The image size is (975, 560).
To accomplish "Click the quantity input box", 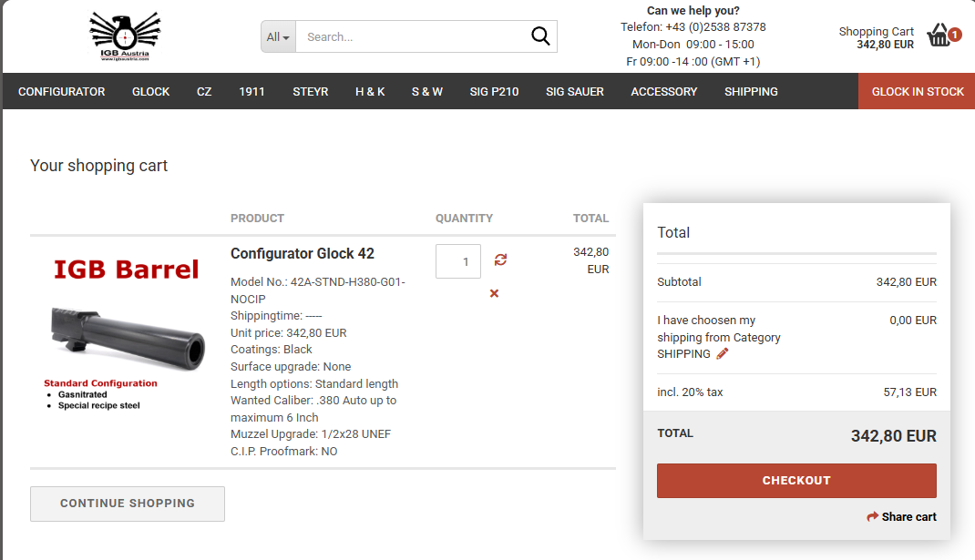I will coord(458,261).
